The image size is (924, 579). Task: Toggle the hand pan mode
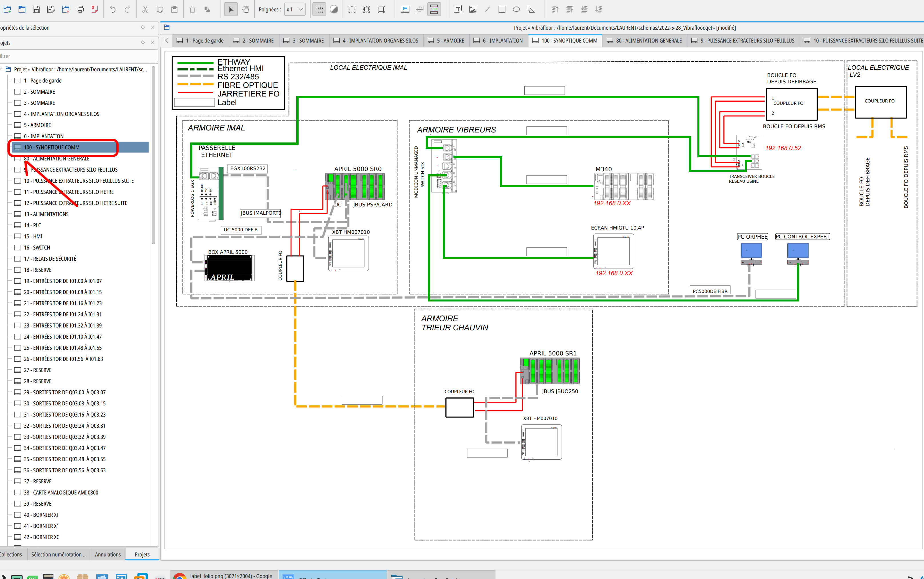tap(246, 9)
